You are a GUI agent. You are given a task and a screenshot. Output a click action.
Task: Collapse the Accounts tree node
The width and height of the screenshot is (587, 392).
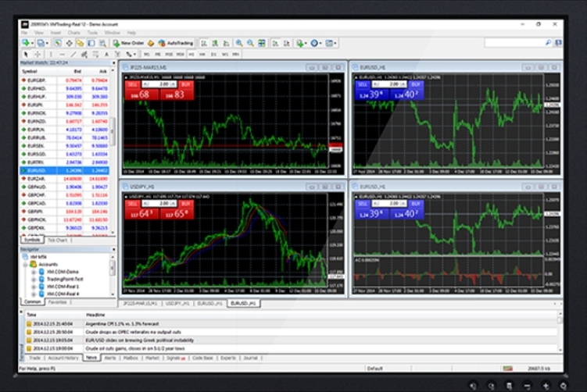(x=26, y=265)
